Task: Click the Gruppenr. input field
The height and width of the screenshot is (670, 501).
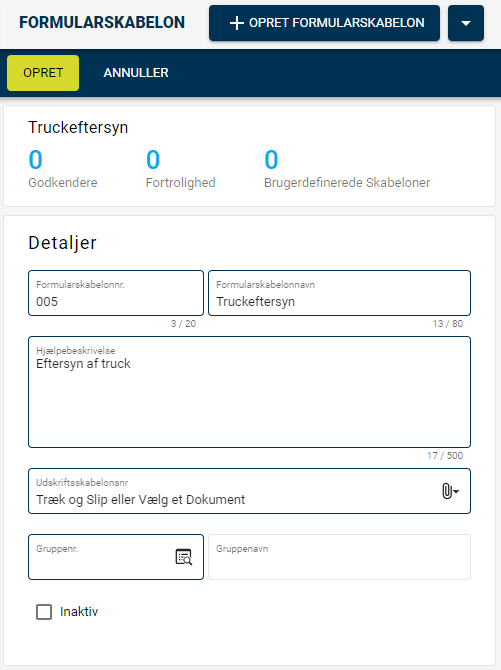Action: tap(116, 557)
